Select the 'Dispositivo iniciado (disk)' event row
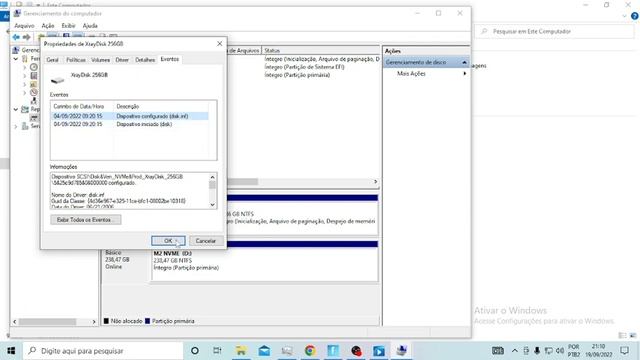This screenshot has width=640, height=360. coord(130,124)
